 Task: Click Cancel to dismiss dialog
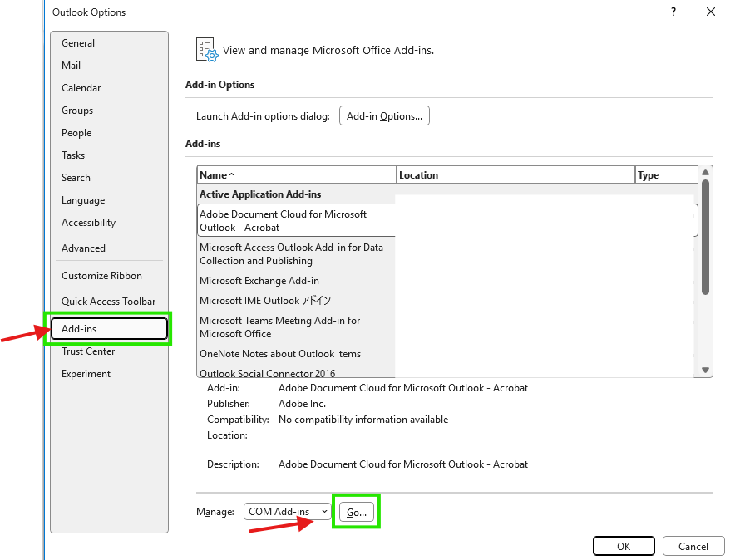[x=693, y=546]
